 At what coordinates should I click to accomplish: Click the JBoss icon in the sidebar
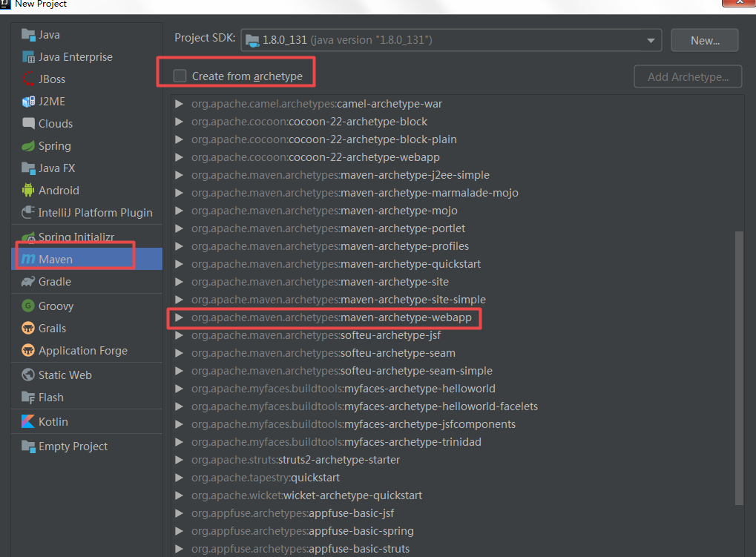click(x=28, y=79)
